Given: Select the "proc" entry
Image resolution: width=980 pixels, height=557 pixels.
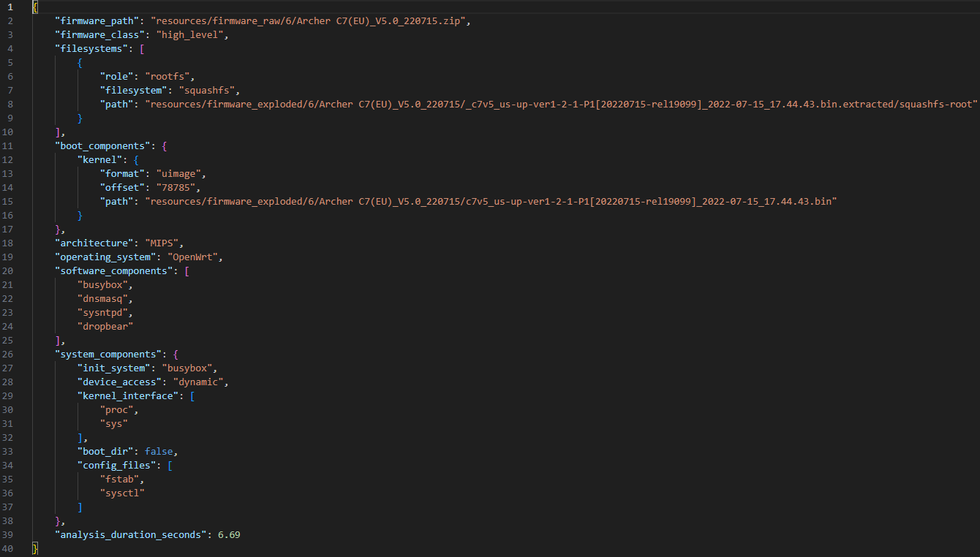Looking at the screenshot, I should pos(117,409).
